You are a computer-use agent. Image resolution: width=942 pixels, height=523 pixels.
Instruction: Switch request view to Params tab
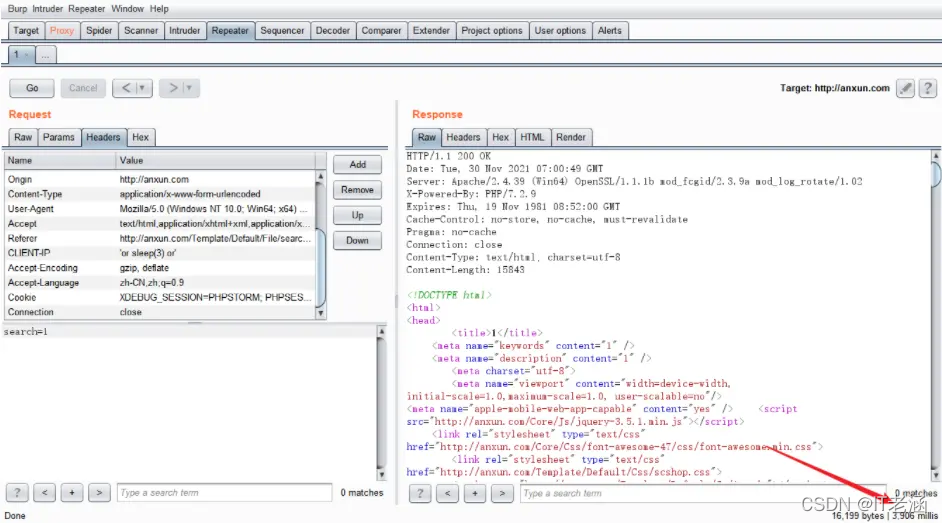click(x=59, y=138)
